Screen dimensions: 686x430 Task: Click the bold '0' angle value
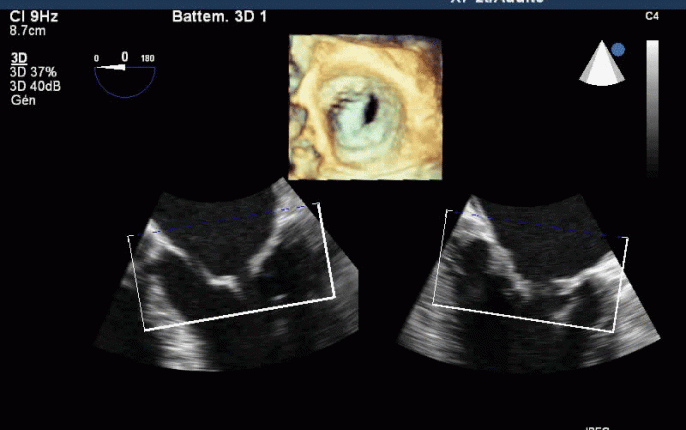point(125,57)
